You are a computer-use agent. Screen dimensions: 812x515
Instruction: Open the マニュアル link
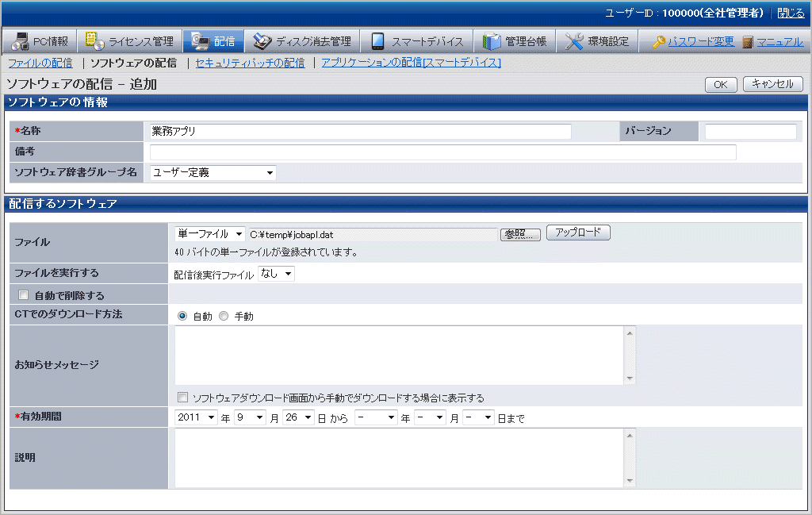coord(780,41)
